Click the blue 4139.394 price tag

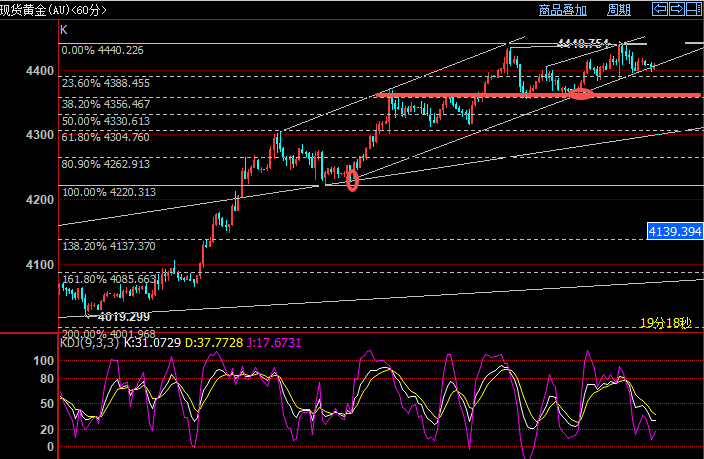[675, 231]
